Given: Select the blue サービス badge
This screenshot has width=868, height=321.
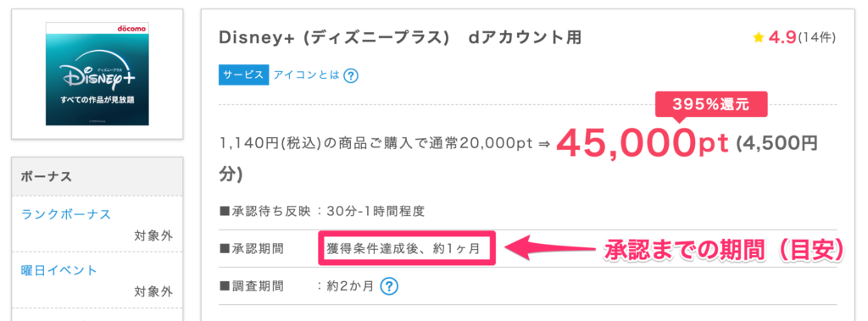Looking at the screenshot, I should [x=243, y=75].
